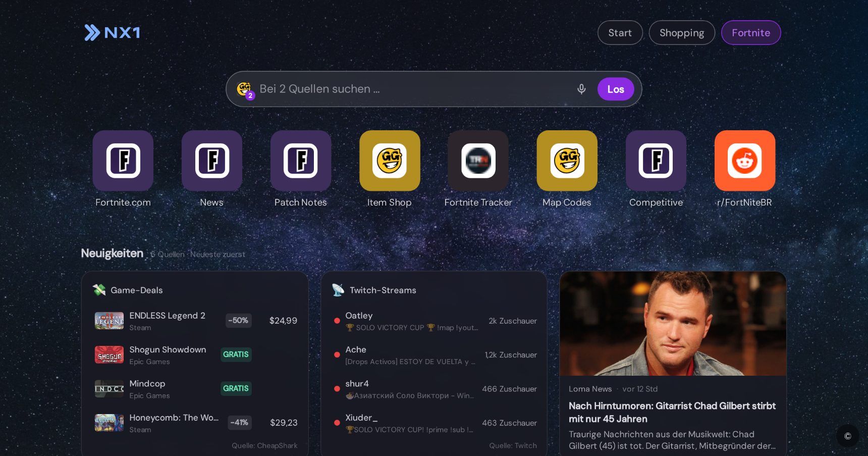The height and width of the screenshot is (456, 868).
Task: Open the Map Codes shortcut icon
Action: tap(567, 161)
